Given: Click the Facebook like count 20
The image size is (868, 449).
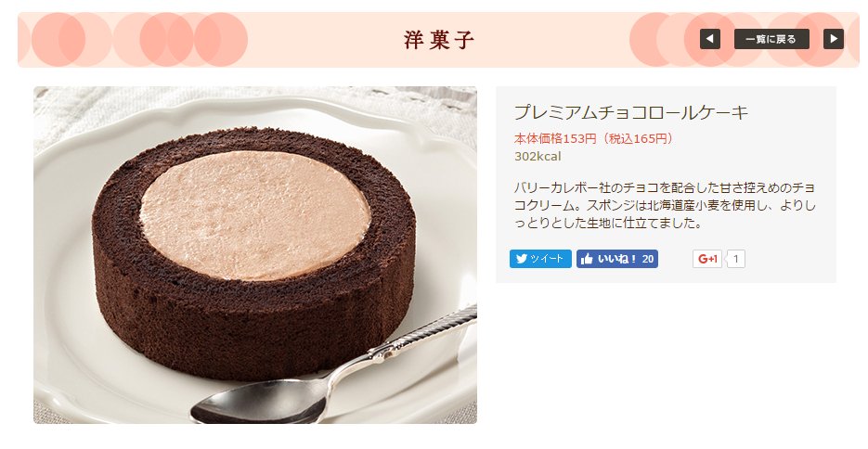Looking at the screenshot, I should pos(648,259).
